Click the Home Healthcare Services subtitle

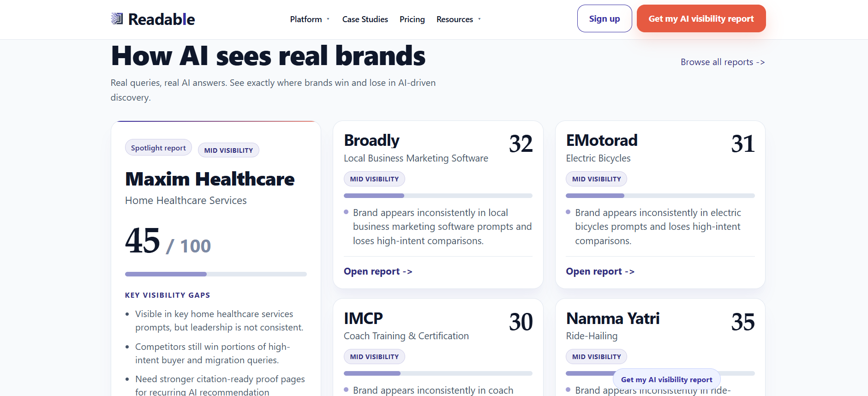[x=186, y=201]
